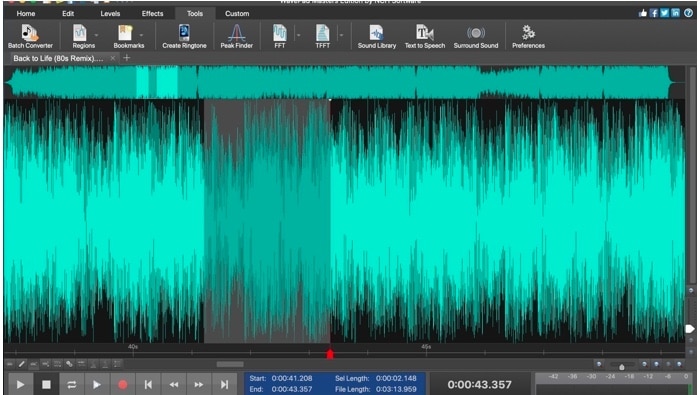Open the help question mark icon
Screen dimensions: 700x395
tap(688, 13)
